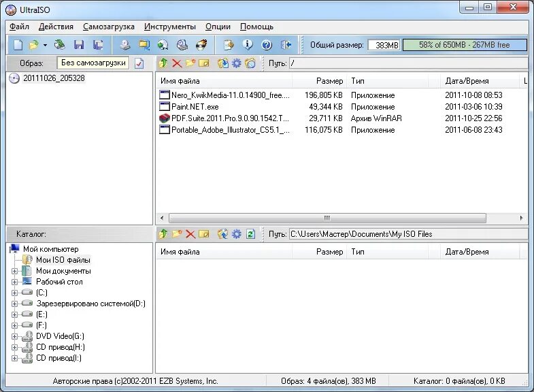Open the information speech-bubble icon
Screen dimensions: 534x392
[248, 45]
